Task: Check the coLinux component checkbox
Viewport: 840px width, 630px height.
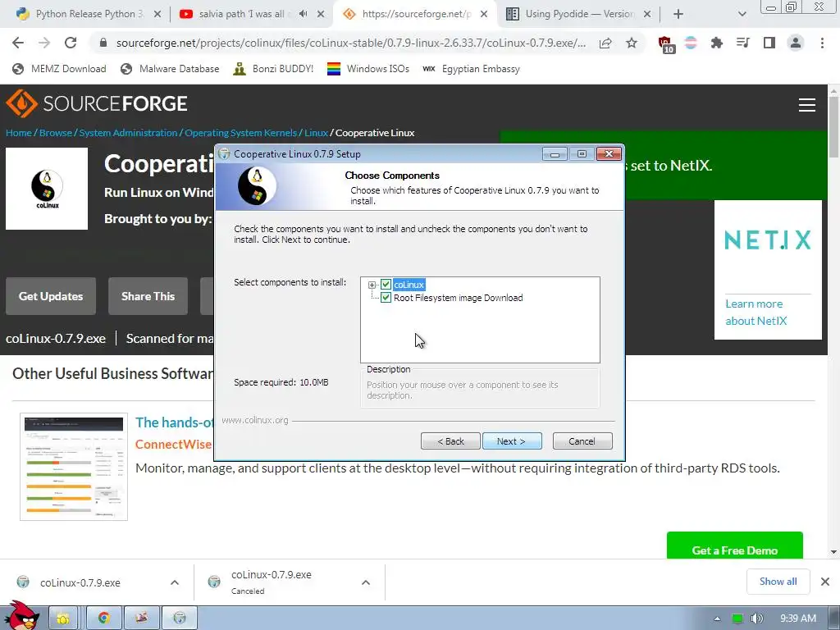Action: tap(386, 285)
